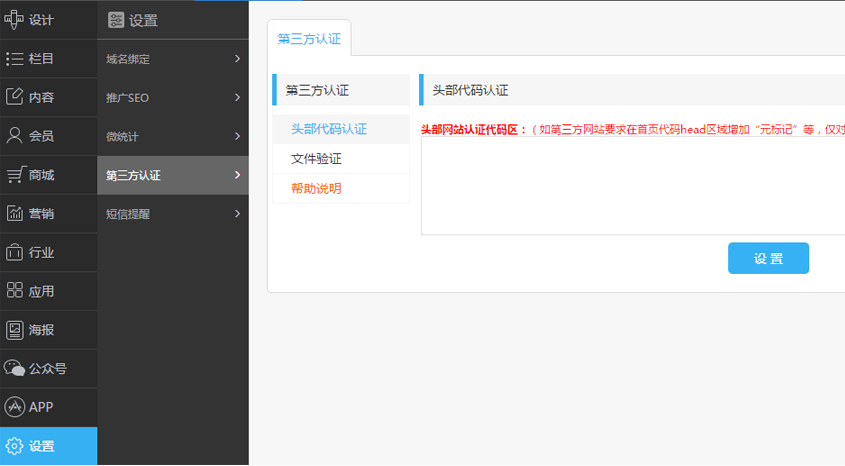
Task: Open the 文件验证 option
Action: 316,159
